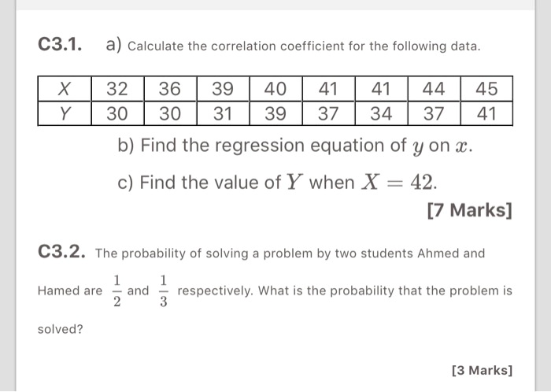This screenshot has height=392, width=551.
Task: Select the table cell containing 45
Action: 487,88
